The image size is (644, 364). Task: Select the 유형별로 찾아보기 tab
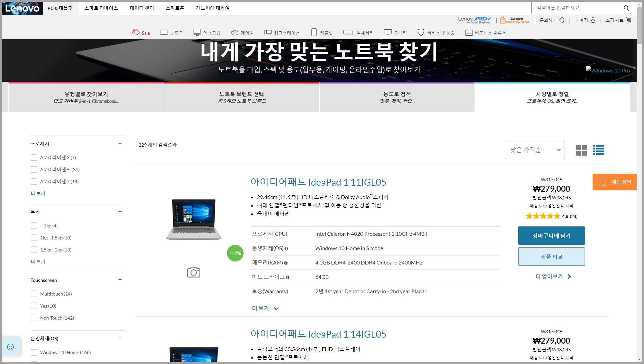click(x=86, y=97)
